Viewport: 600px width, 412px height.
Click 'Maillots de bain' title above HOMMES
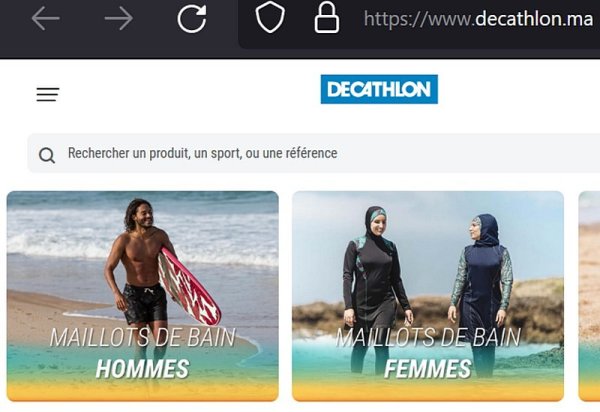pos(142,337)
